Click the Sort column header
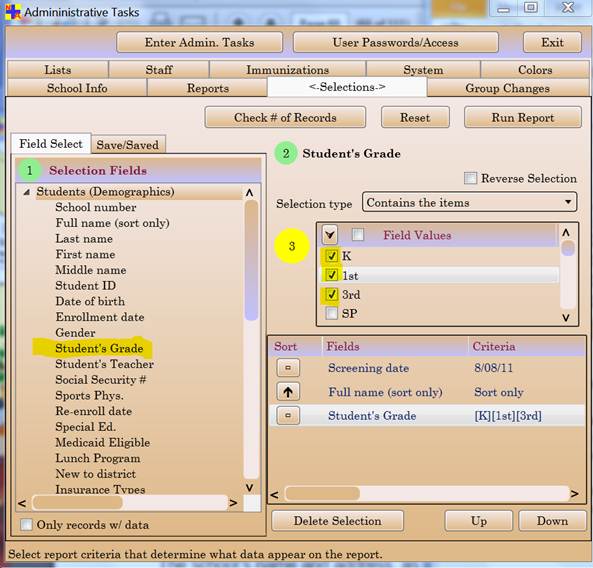593x568 pixels. (x=295, y=346)
